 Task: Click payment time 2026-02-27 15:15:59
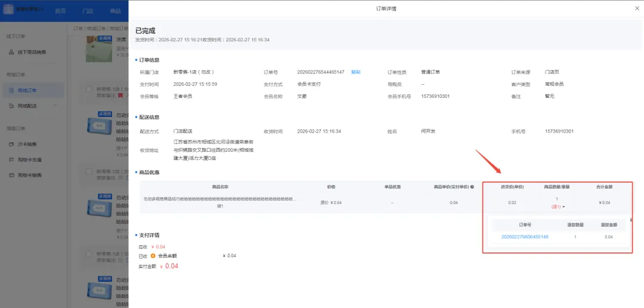pyautogui.click(x=195, y=84)
